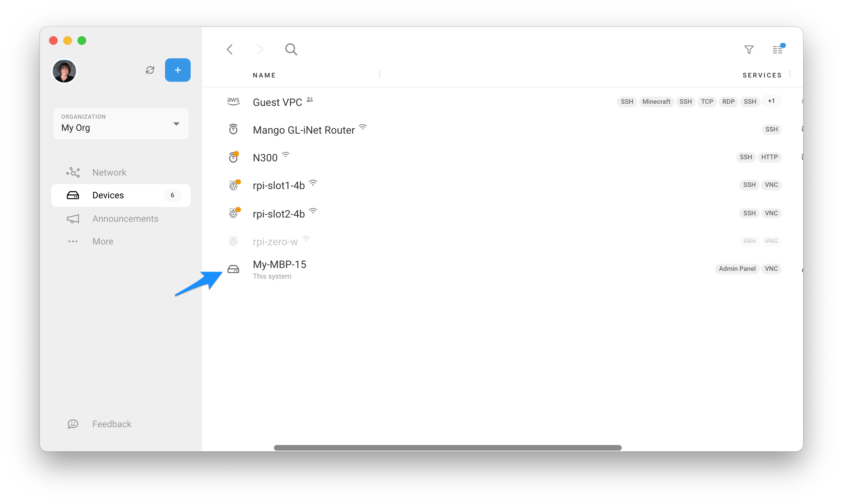Click the shared users icon beside Guest VPC
This screenshot has width=843, height=504.
coord(310,100)
